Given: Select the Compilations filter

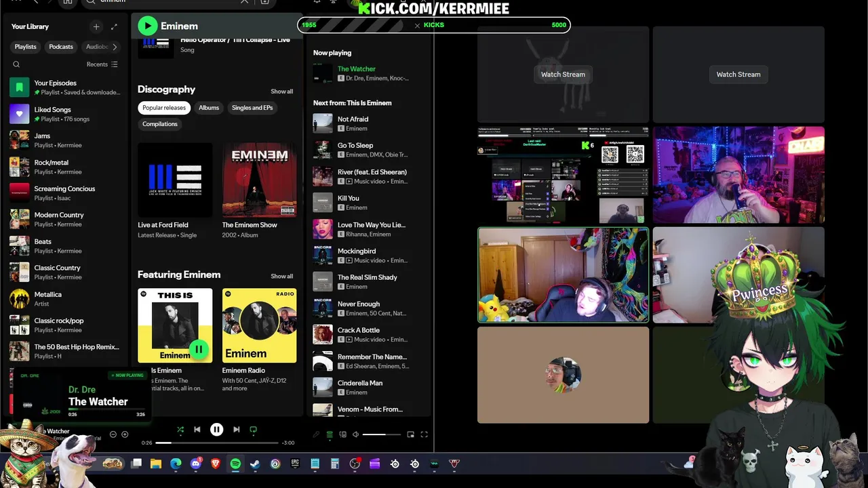Looking at the screenshot, I should pos(160,124).
